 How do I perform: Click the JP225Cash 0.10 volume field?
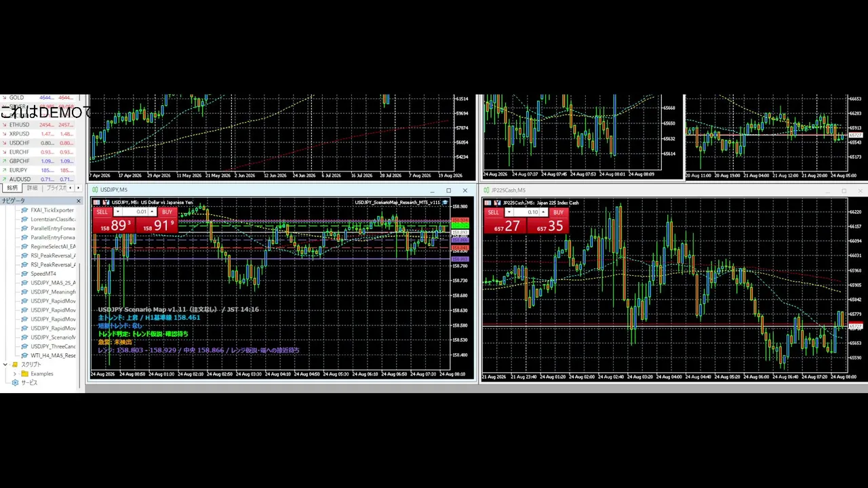pos(526,212)
